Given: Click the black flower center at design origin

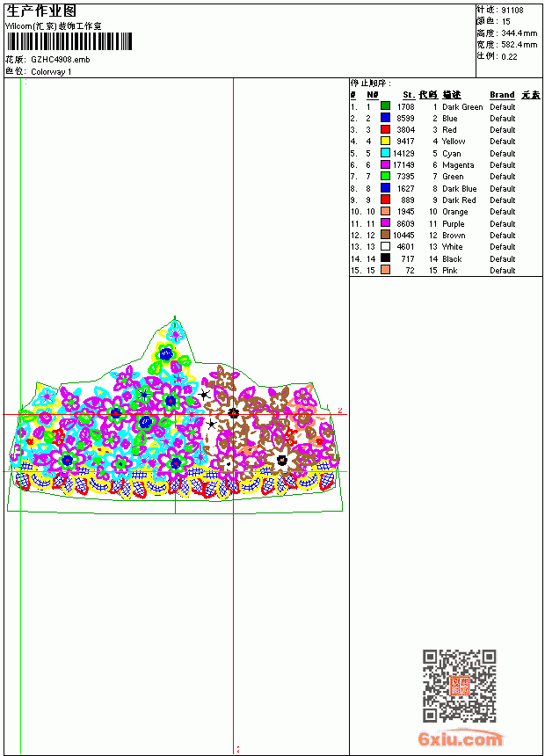Looking at the screenshot, I should coord(234,413).
